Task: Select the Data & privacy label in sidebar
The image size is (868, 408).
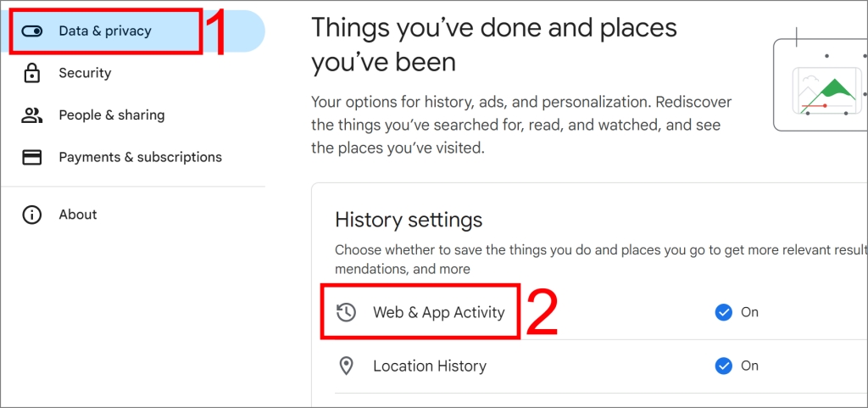Action: pyautogui.click(x=105, y=31)
